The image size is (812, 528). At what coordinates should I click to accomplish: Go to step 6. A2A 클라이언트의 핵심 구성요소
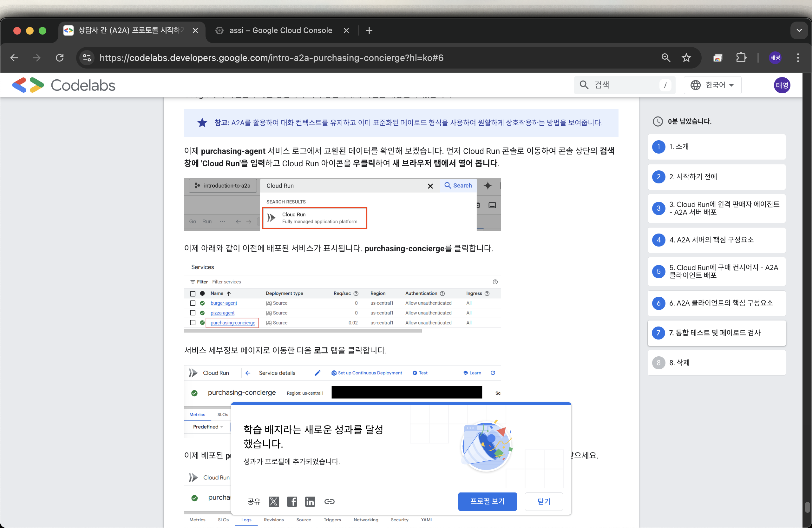tap(717, 303)
